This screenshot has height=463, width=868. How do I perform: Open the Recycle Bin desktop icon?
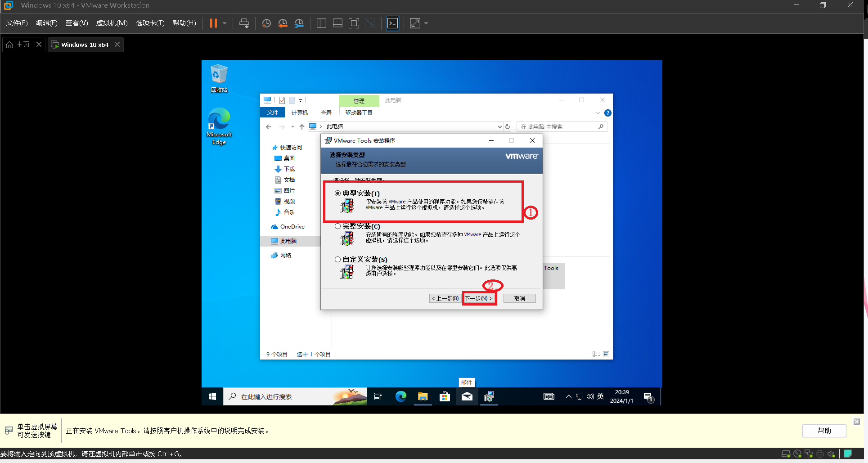219,78
